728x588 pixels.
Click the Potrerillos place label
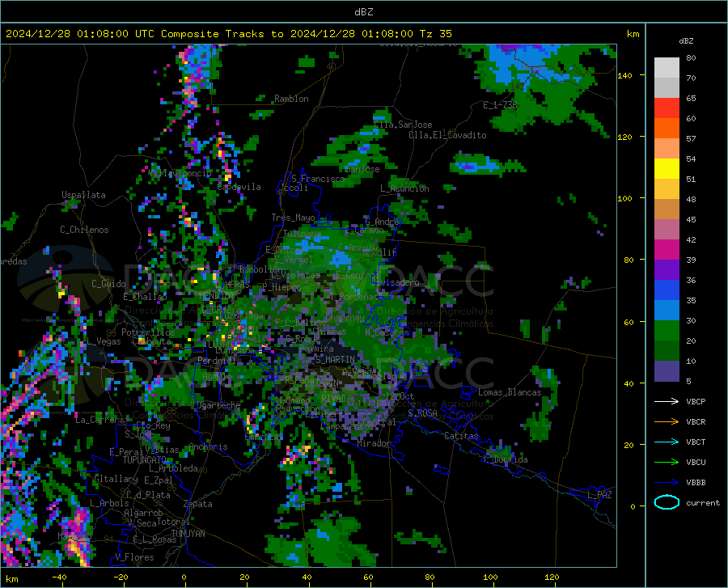point(148,332)
